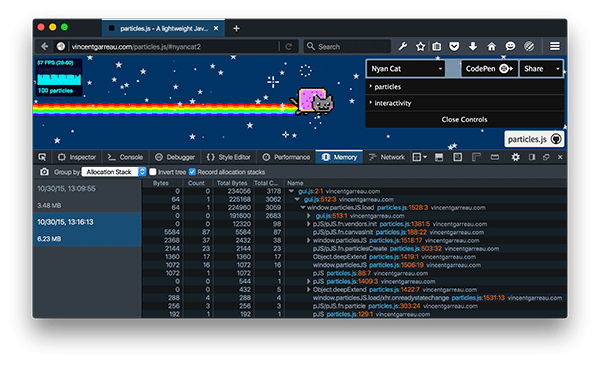This screenshot has width=600, height=365.
Task: Expand the particles.js:1409:3 row
Action: coord(308,281)
